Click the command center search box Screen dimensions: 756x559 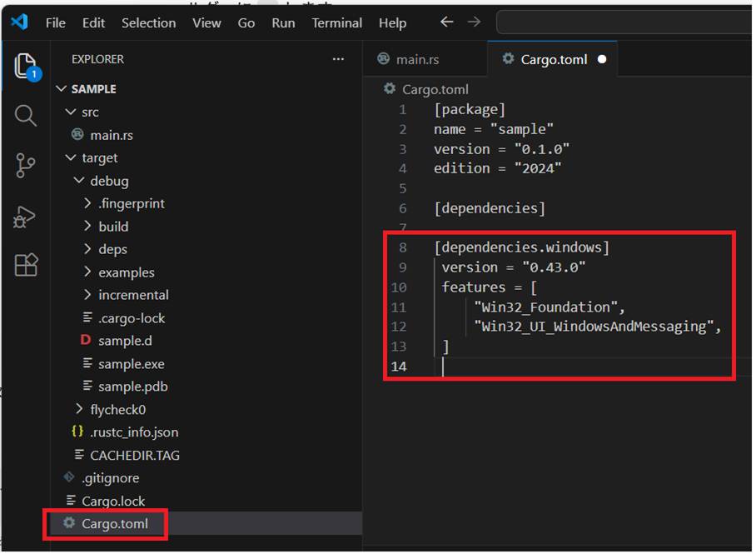point(624,22)
